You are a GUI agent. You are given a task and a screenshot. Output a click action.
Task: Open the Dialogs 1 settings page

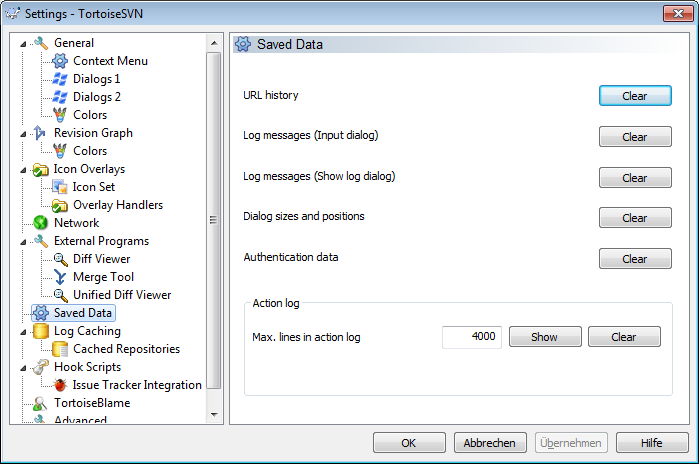click(96, 79)
